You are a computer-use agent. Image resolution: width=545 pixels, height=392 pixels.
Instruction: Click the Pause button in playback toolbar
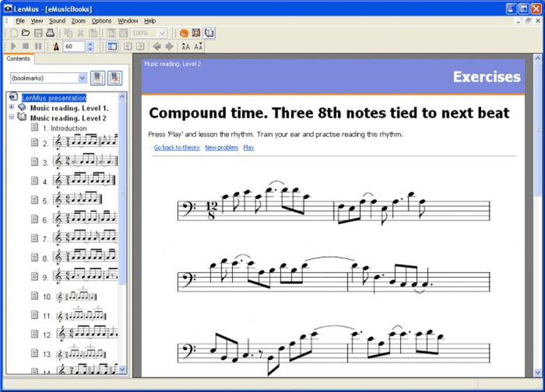click(38, 46)
